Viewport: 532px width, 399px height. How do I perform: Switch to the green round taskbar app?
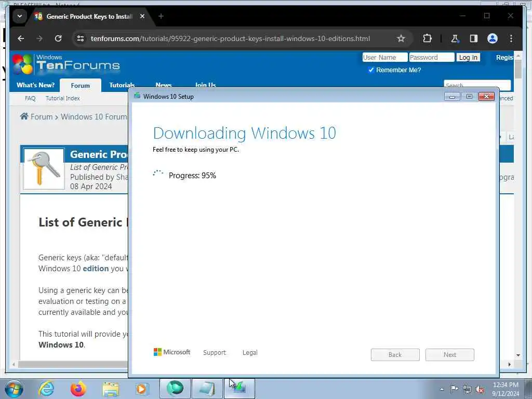pos(175,389)
